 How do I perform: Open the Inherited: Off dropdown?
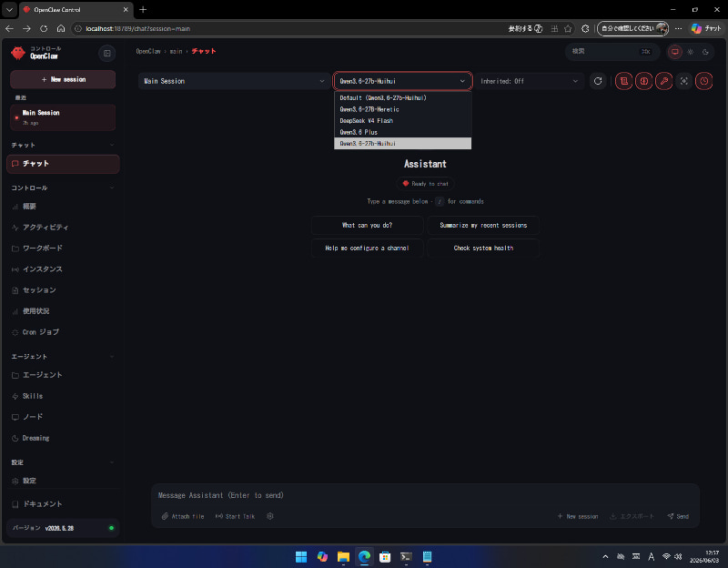point(530,81)
